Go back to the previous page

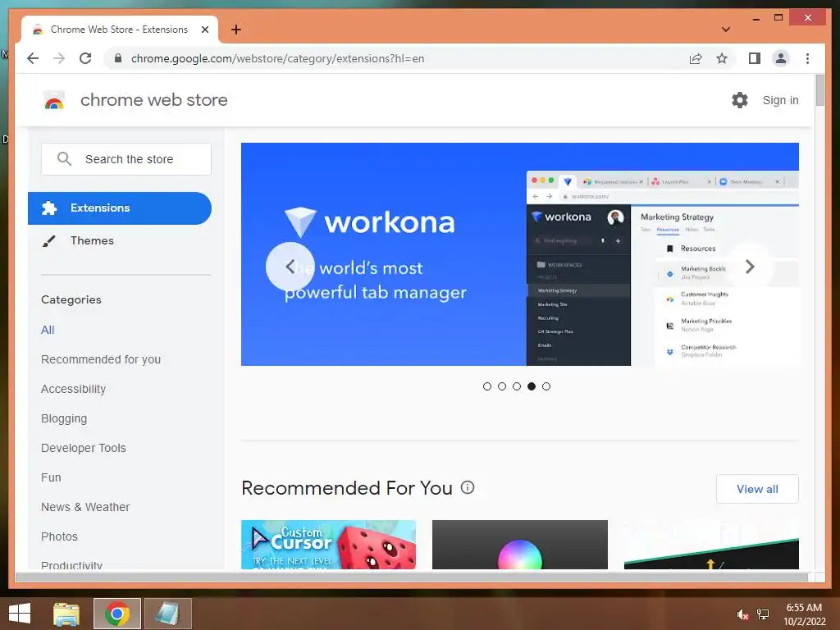(x=33, y=58)
